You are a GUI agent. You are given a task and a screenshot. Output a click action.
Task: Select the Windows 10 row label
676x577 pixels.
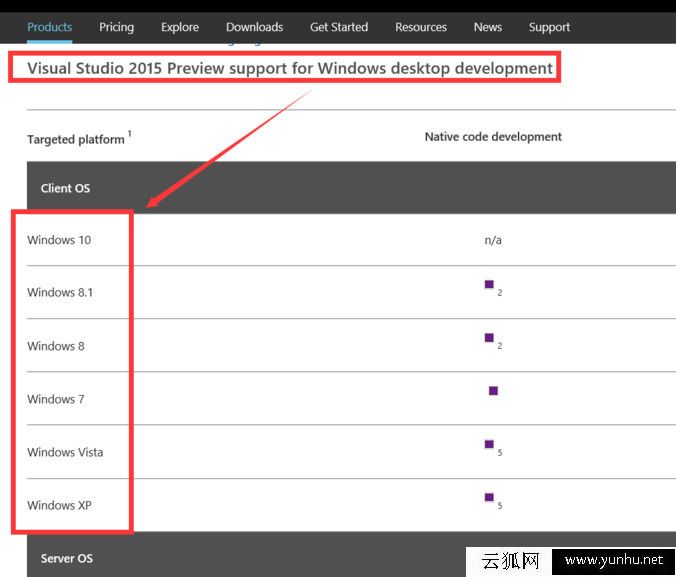(x=59, y=240)
